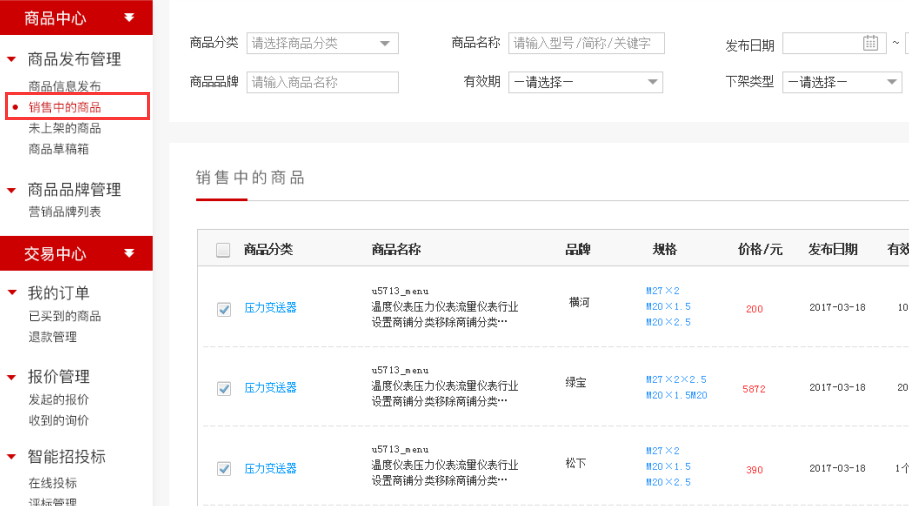Click spec M27×2×2.5 in the 绿宝 row
The width and height of the screenshot is (909, 506).
point(676,380)
